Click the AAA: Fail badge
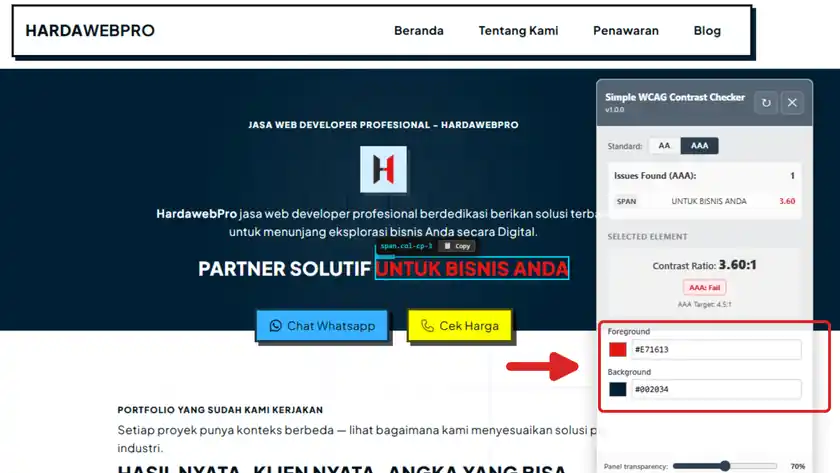Screen dimensions: 840x473 (x=704, y=288)
